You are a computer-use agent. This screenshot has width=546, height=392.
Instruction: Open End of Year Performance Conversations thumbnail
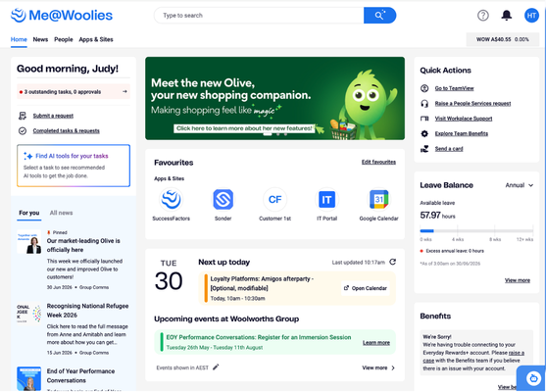click(x=28, y=378)
